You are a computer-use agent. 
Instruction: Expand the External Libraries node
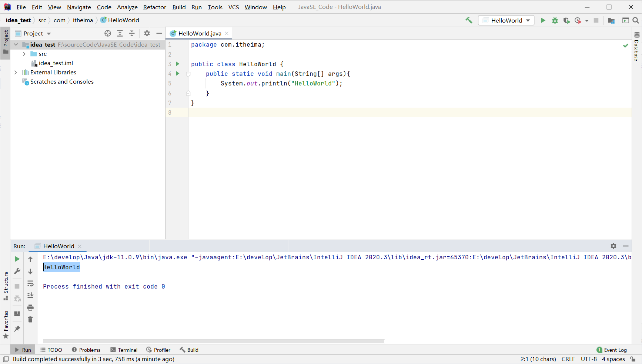tap(16, 73)
